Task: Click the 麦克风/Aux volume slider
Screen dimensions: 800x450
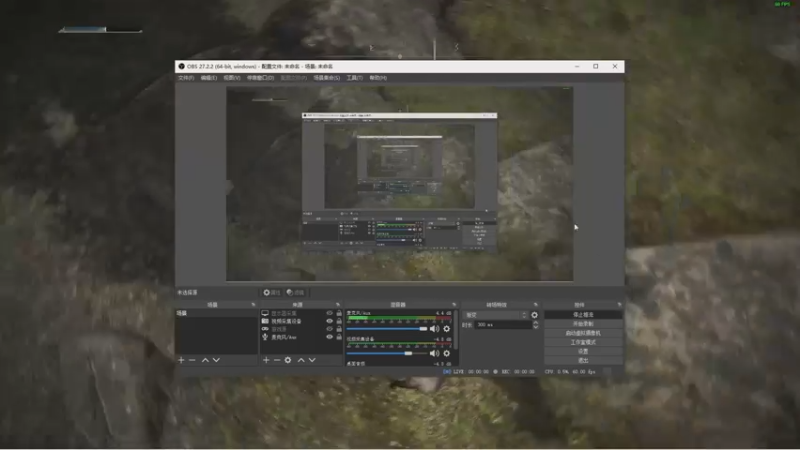Action: click(387, 329)
